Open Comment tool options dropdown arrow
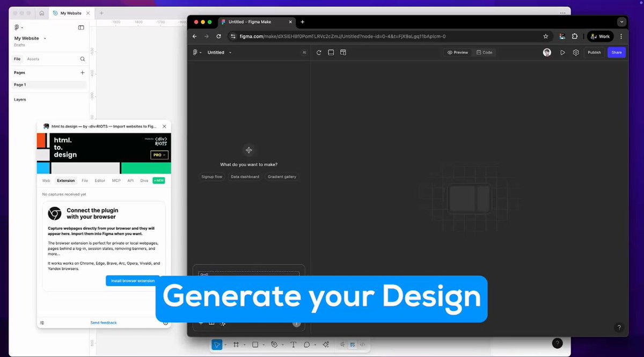 (315, 345)
